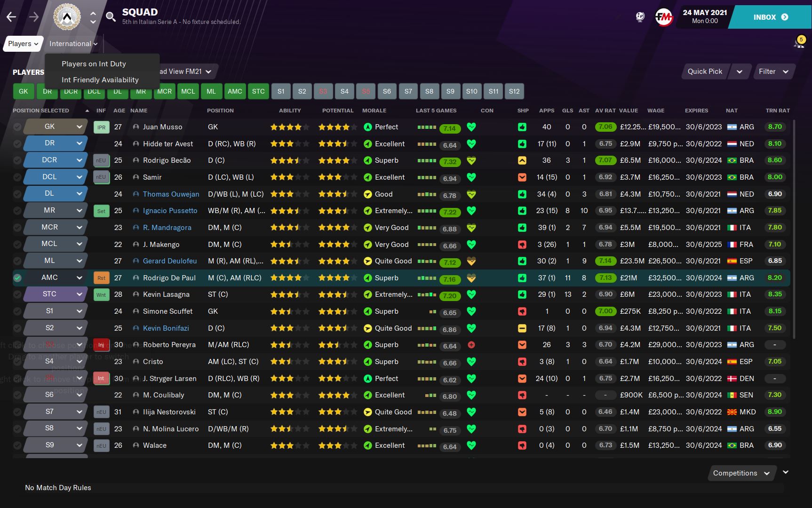Screen dimensions: 812x508
Task: Sort the table by Potential column
Action: click(337, 111)
